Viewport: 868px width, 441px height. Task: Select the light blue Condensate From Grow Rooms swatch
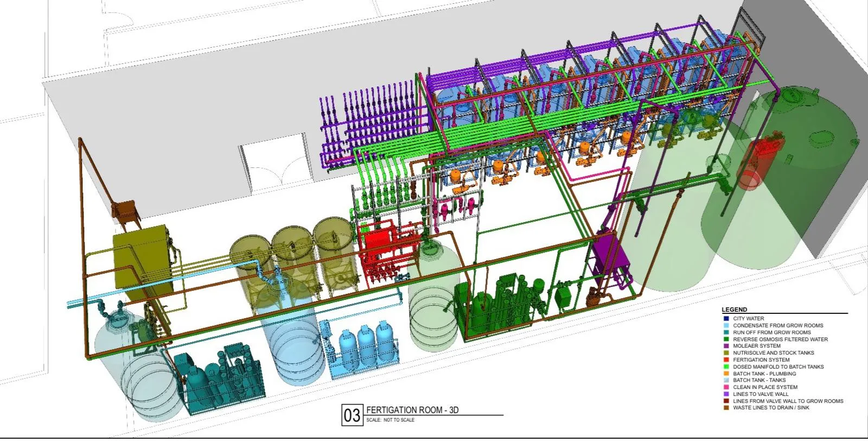726,325
